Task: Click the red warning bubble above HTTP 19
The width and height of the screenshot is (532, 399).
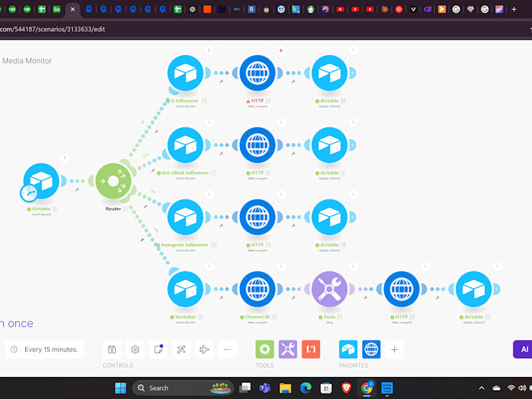Action: click(x=281, y=51)
